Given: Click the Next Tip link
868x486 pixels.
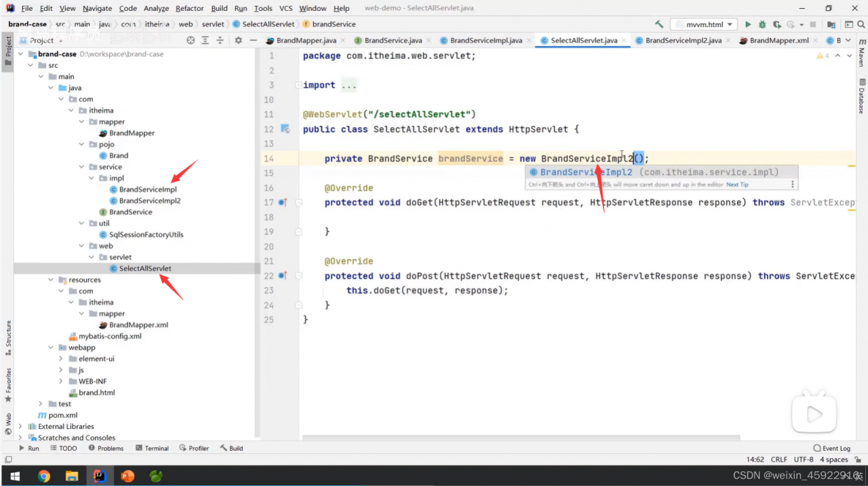Looking at the screenshot, I should 737,185.
